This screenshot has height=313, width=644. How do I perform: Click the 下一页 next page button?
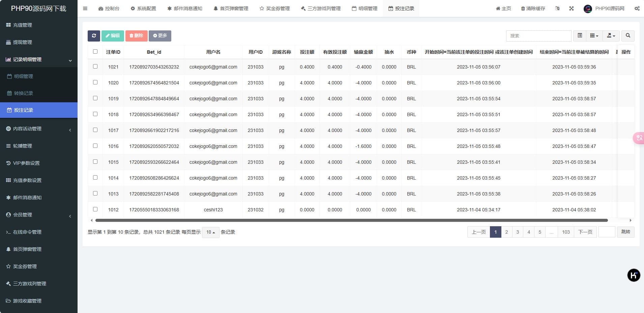[585, 232]
